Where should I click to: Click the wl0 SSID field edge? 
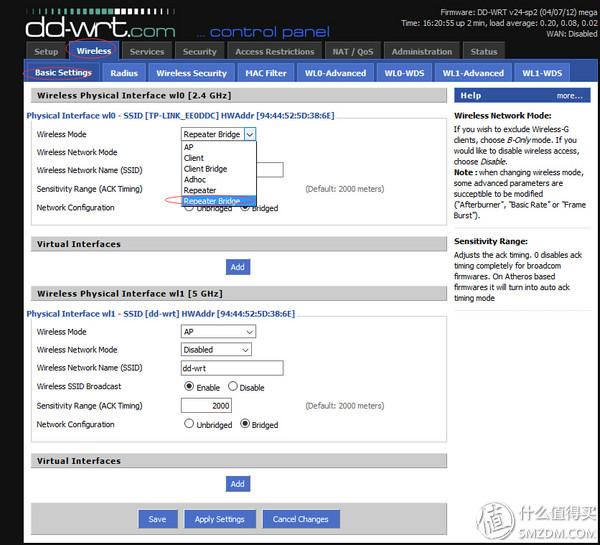(x=270, y=170)
